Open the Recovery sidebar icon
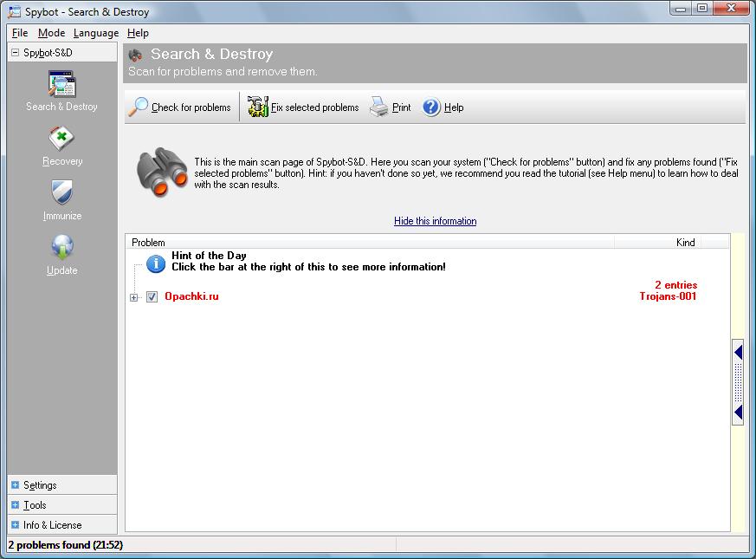 coord(61,139)
